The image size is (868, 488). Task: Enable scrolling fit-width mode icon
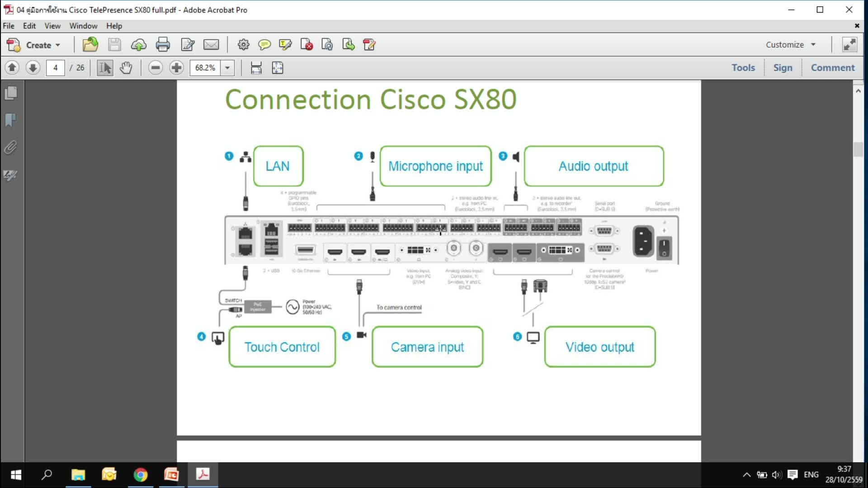(x=256, y=68)
